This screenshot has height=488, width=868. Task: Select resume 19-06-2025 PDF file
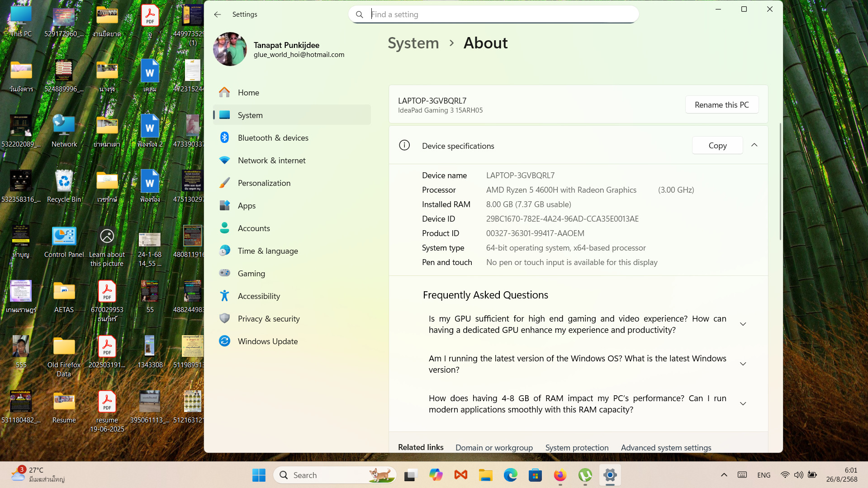click(107, 412)
